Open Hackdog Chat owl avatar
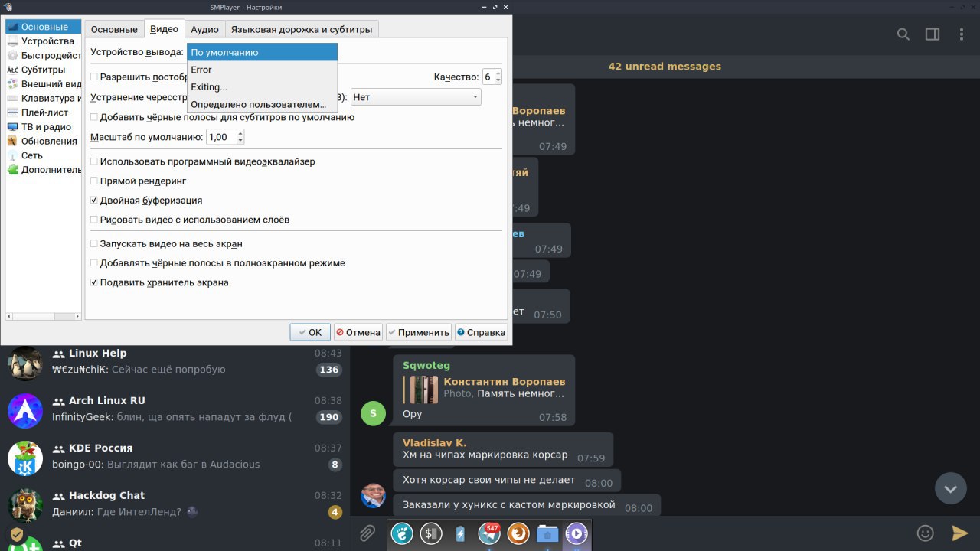The image size is (980, 551). pos(25,506)
